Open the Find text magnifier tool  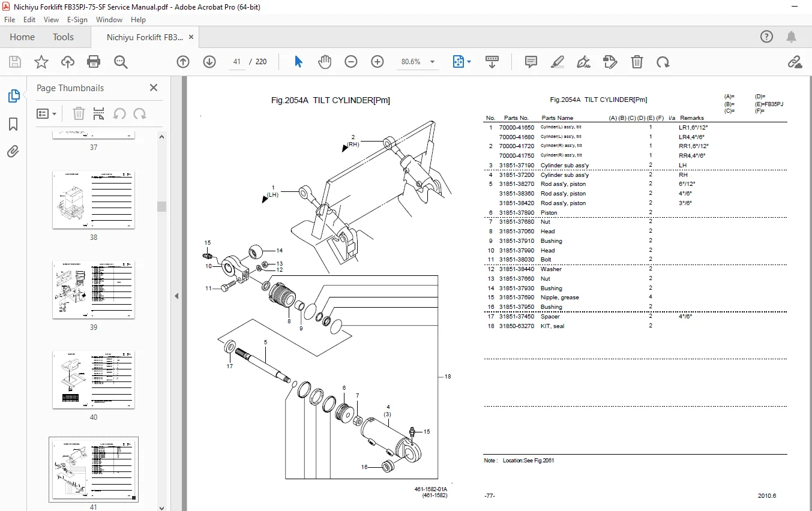(x=121, y=62)
